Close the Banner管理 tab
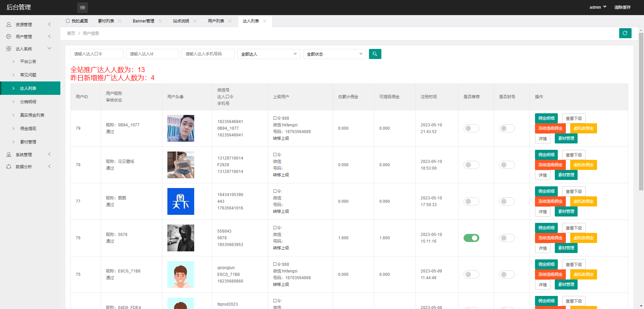644x309 pixels. (160, 21)
